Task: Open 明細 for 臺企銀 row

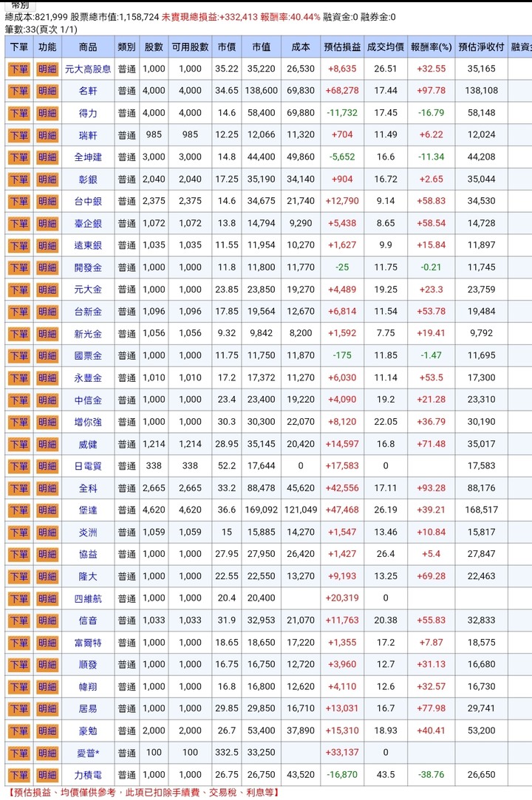Action: tap(47, 224)
